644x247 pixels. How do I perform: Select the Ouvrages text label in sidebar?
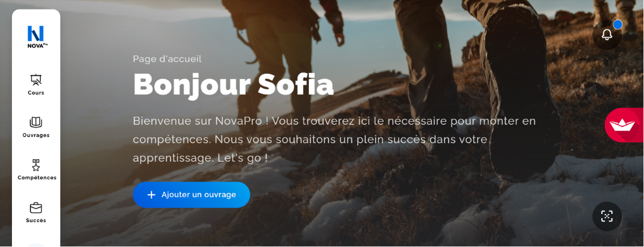[x=36, y=135]
